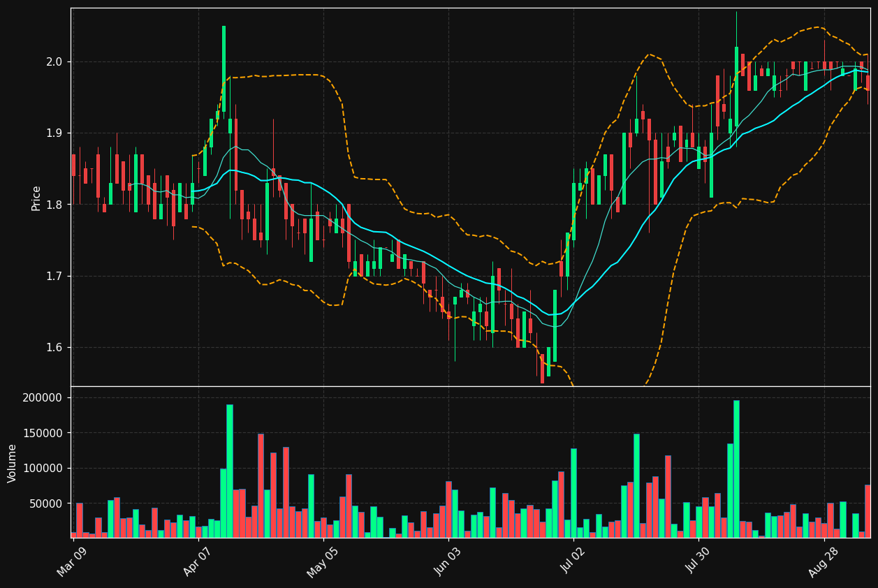Pick the Aug 28 date label
Viewport: 878px width, 588px height.
coord(823,561)
